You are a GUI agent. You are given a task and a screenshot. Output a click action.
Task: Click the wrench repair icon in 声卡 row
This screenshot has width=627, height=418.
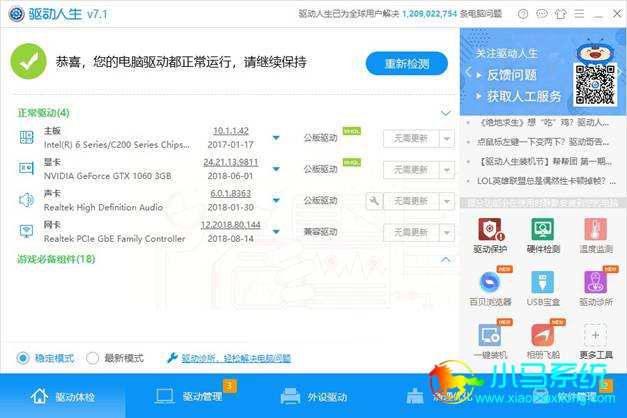[x=374, y=200]
